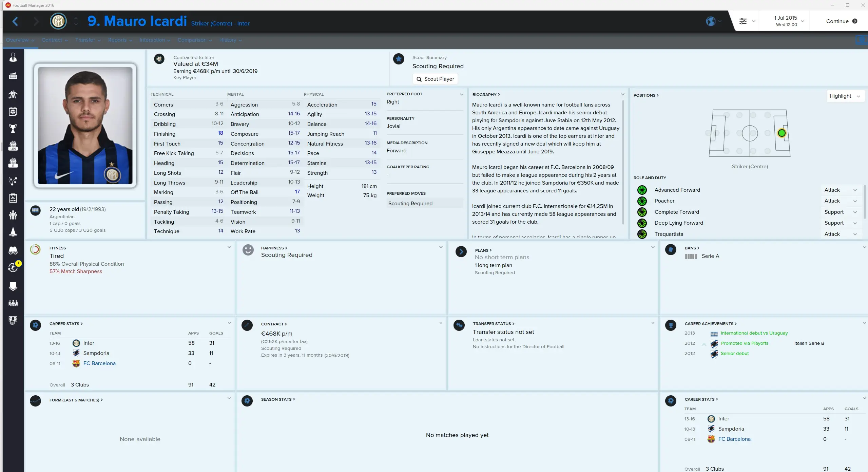868x472 pixels.
Task: Open the scouting binoculars sidebar icon
Action: coord(13,250)
